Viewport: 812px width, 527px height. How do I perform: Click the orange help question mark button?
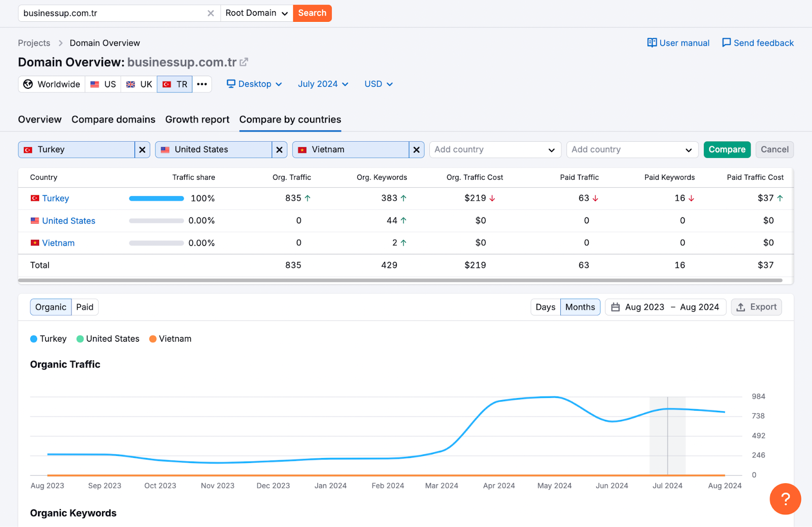(785, 499)
